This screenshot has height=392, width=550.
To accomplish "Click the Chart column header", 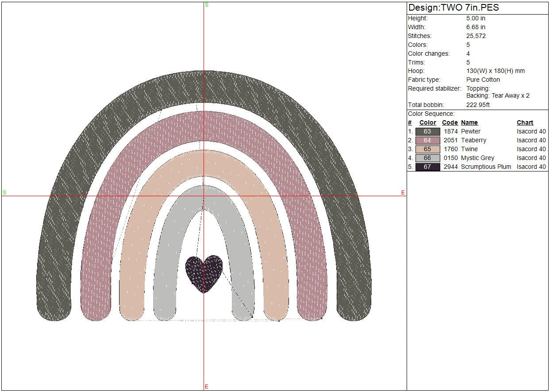I will tap(525, 122).
